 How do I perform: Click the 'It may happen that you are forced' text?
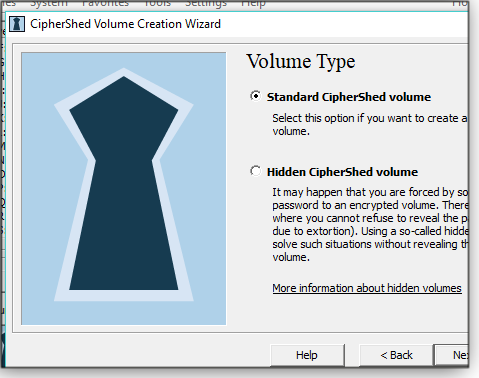click(370, 224)
